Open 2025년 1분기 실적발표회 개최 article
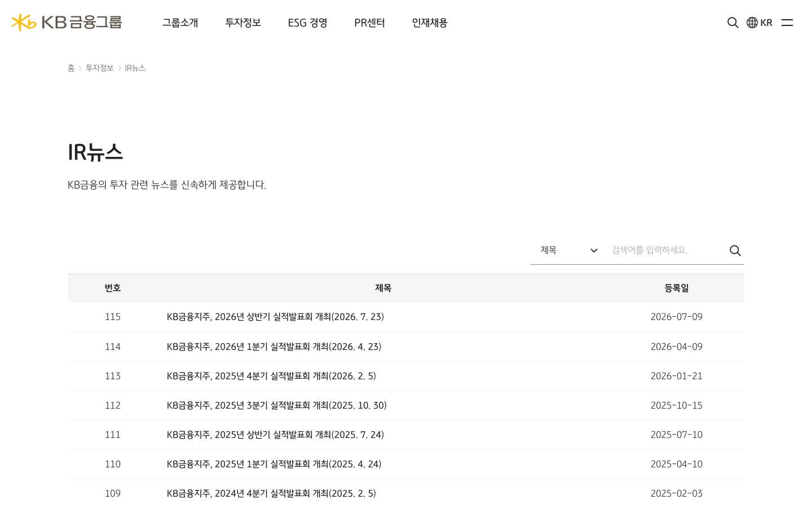The image size is (812, 508). pos(274,464)
